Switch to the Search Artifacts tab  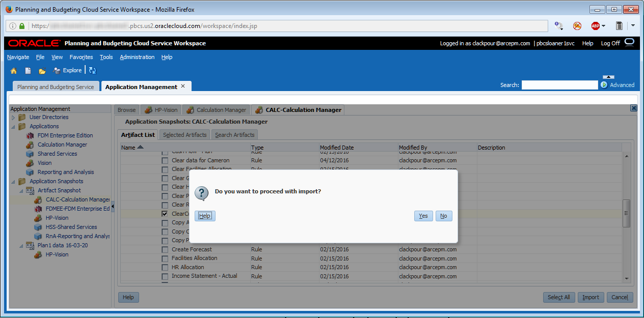234,135
